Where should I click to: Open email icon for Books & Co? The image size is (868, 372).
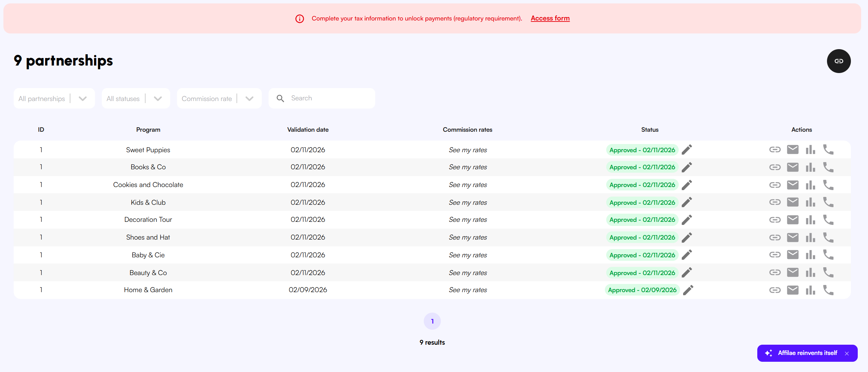pyautogui.click(x=792, y=167)
